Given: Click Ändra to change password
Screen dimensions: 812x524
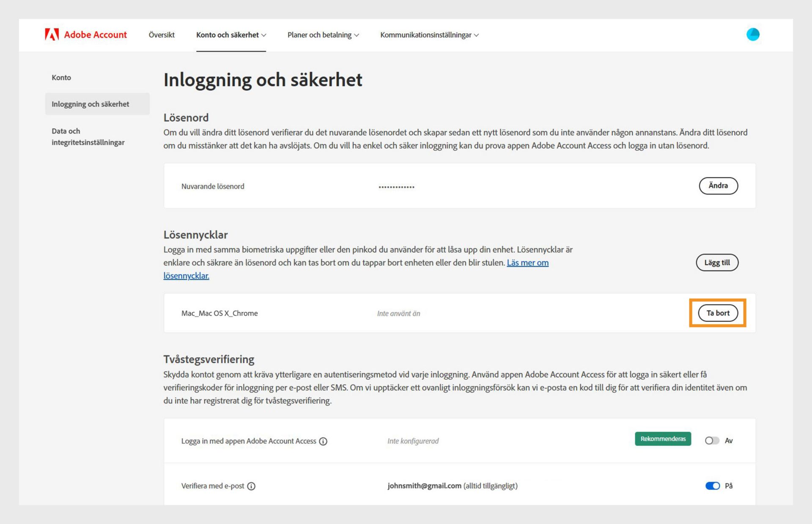Looking at the screenshot, I should (718, 186).
